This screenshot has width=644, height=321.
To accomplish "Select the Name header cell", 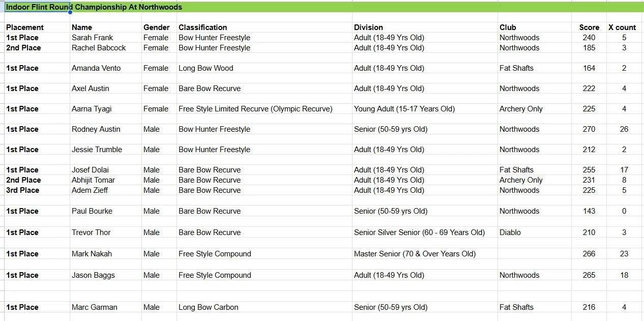I will click(106, 27).
